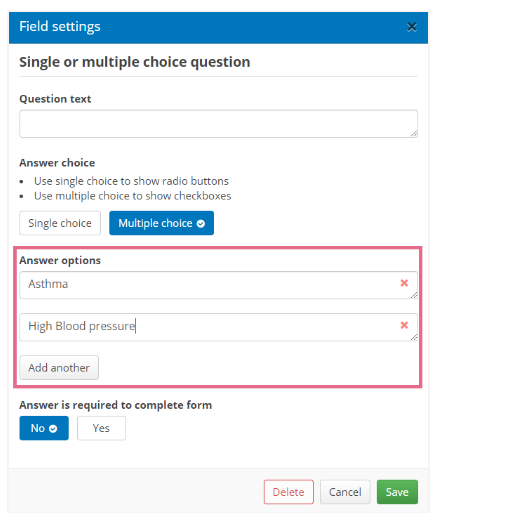
Task: Switch answer type to Single choice
Action: coord(60,223)
